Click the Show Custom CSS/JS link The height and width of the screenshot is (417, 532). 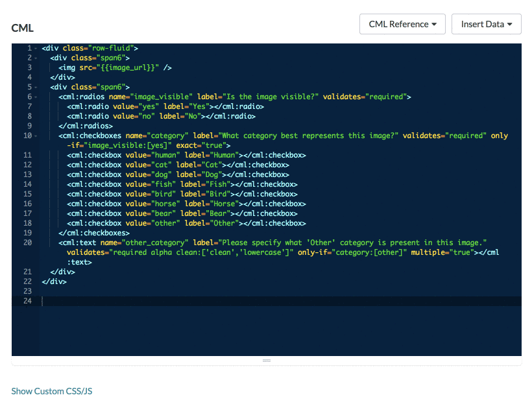(53, 391)
